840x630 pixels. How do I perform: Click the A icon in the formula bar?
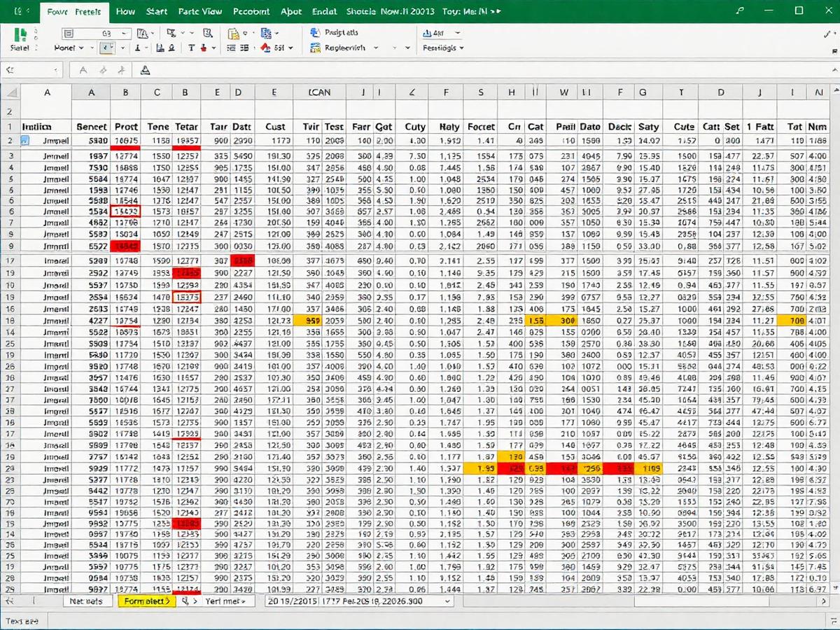[x=83, y=70]
